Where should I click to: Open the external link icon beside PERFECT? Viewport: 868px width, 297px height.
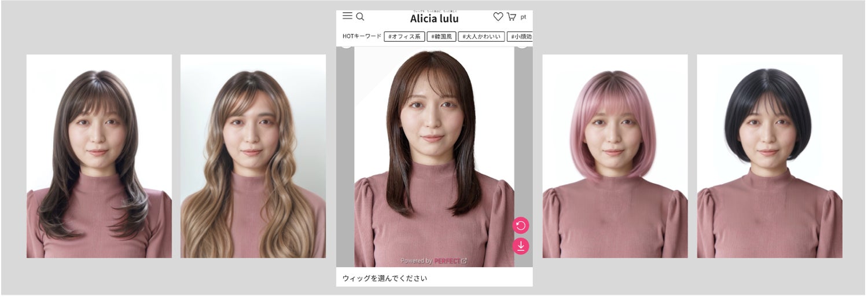point(464,261)
